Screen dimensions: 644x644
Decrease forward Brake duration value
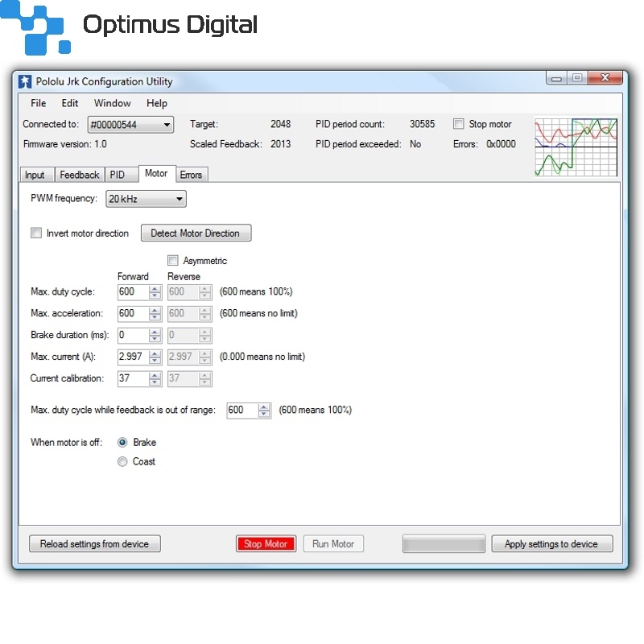coord(155,338)
